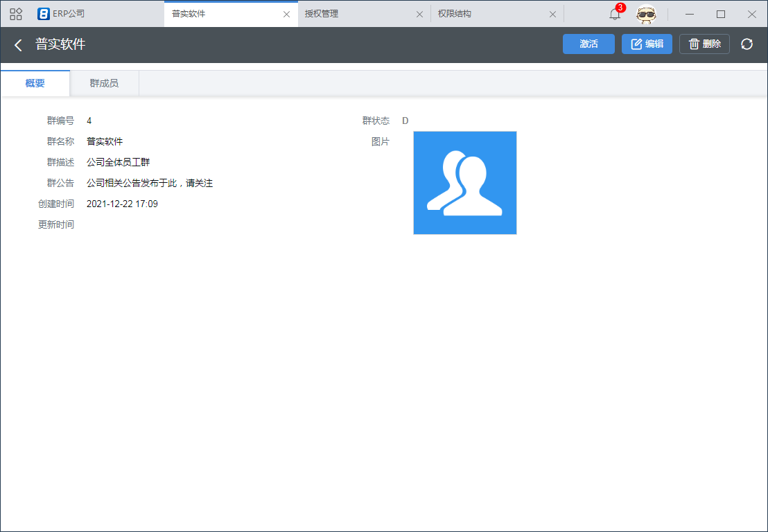Click the 更新时间 label
The width and height of the screenshot is (768, 532).
pos(56,224)
